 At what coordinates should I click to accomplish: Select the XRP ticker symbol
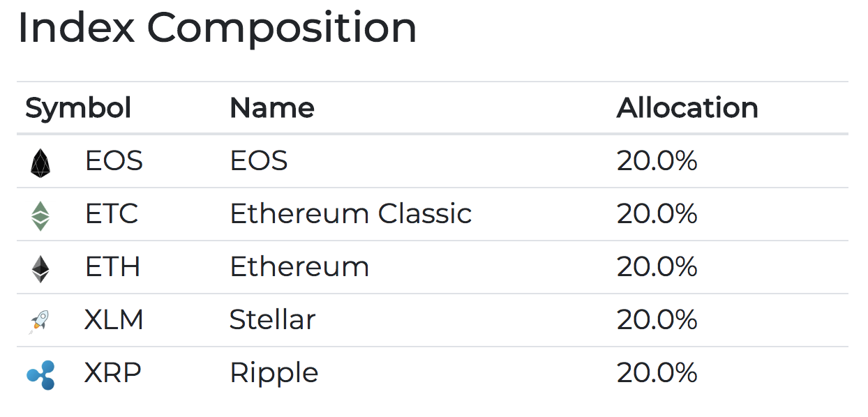point(112,373)
